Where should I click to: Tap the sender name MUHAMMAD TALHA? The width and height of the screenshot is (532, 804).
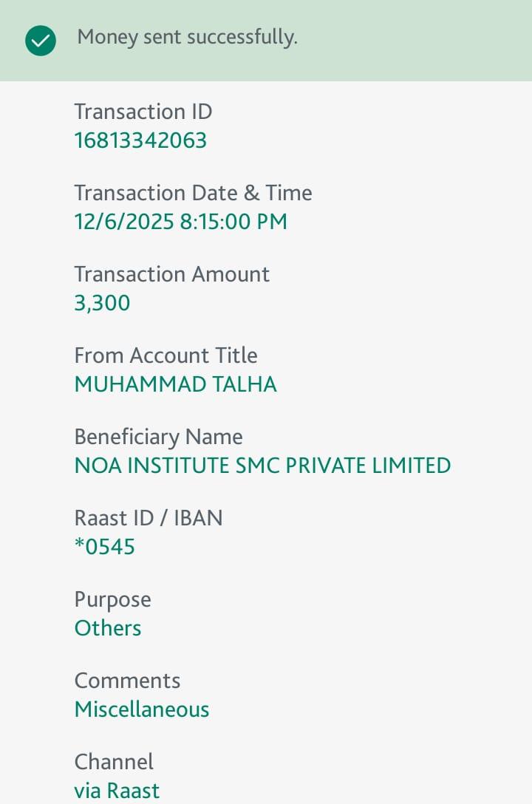175,384
